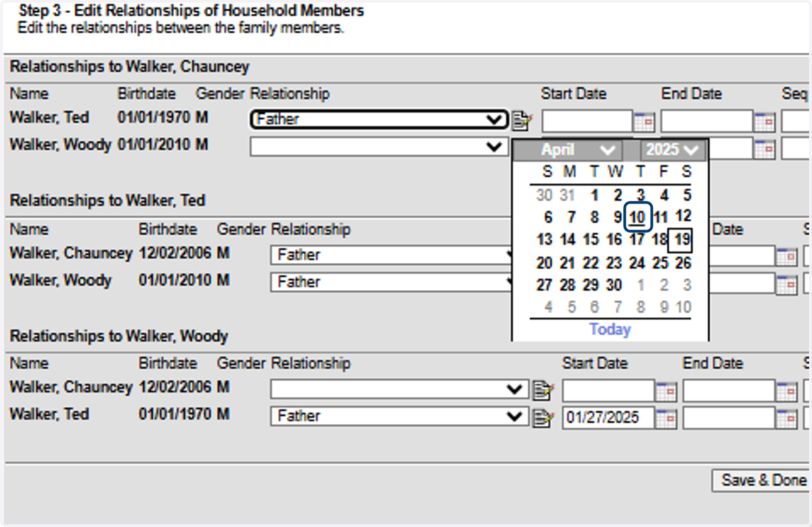This screenshot has height=527, width=812.
Task: Select April 19 in the calendar
Action: [x=681, y=239]
